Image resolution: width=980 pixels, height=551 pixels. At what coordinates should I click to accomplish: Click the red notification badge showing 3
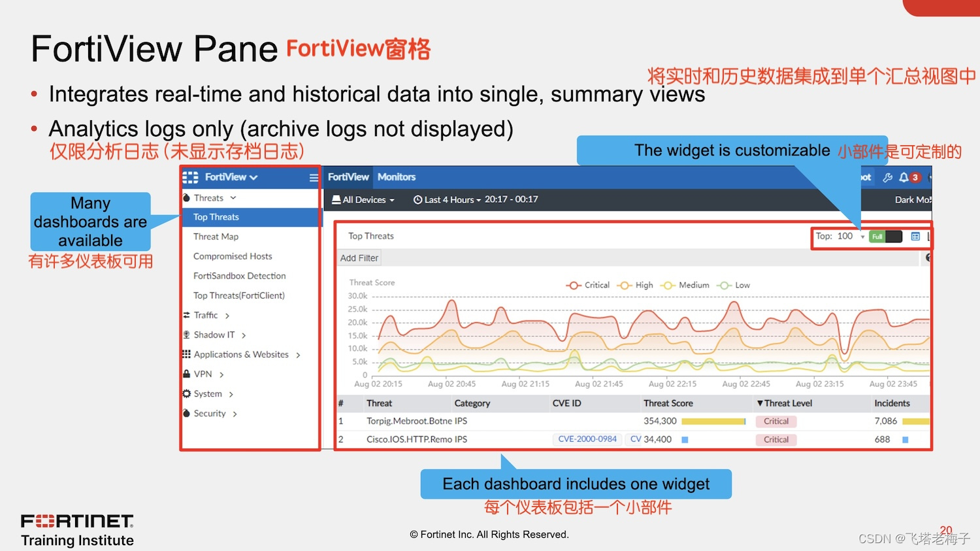point(915,177)
